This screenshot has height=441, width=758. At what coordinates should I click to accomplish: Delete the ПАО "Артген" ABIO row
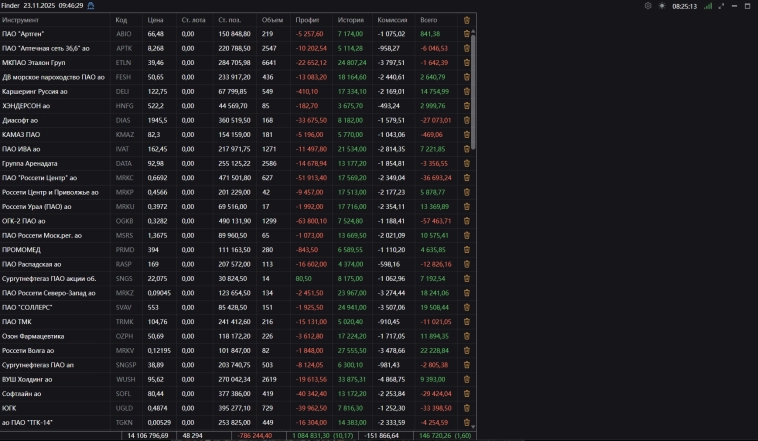click(x=466, y=34)
